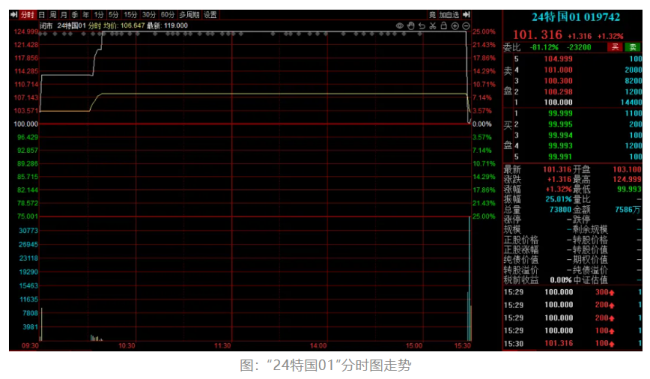Select the 1分 one-minute period
The width and height of the screenshot is (650, 379).
pos(99,15)
